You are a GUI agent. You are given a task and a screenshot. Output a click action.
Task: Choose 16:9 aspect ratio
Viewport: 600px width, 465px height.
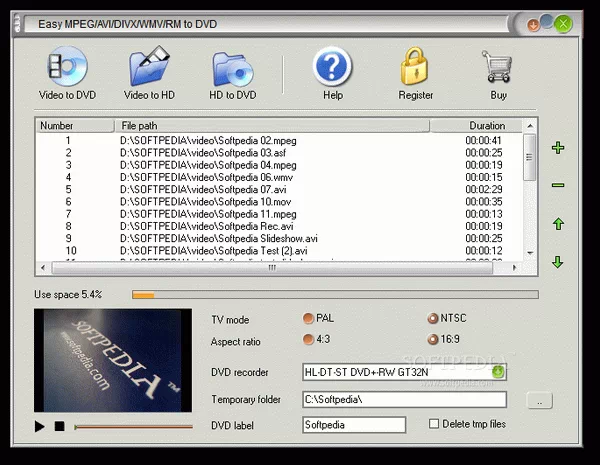[x=432, y=340]
